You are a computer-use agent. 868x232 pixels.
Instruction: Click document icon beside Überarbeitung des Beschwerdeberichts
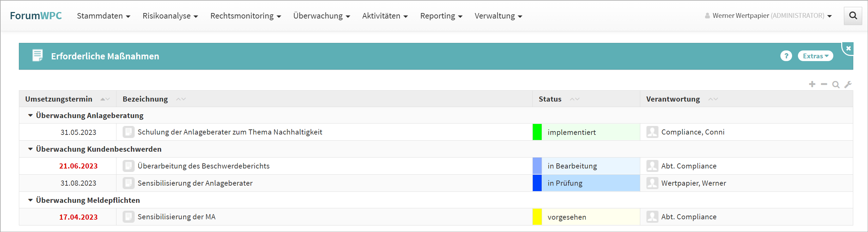pos(128,166)
